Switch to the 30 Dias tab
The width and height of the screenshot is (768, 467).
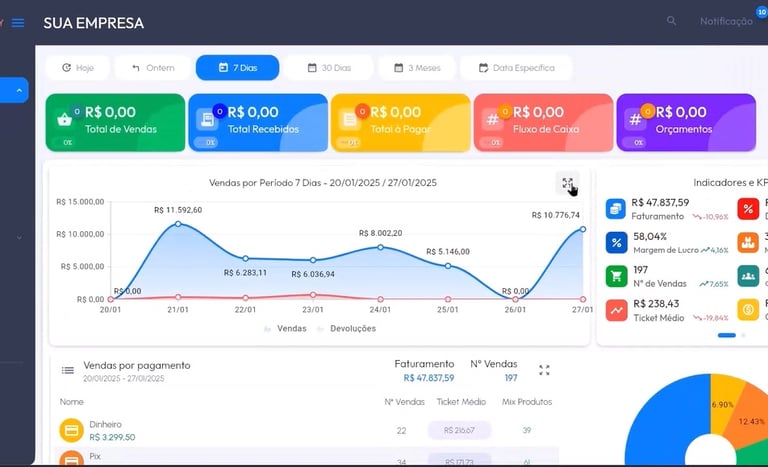(x=329, y=68)
